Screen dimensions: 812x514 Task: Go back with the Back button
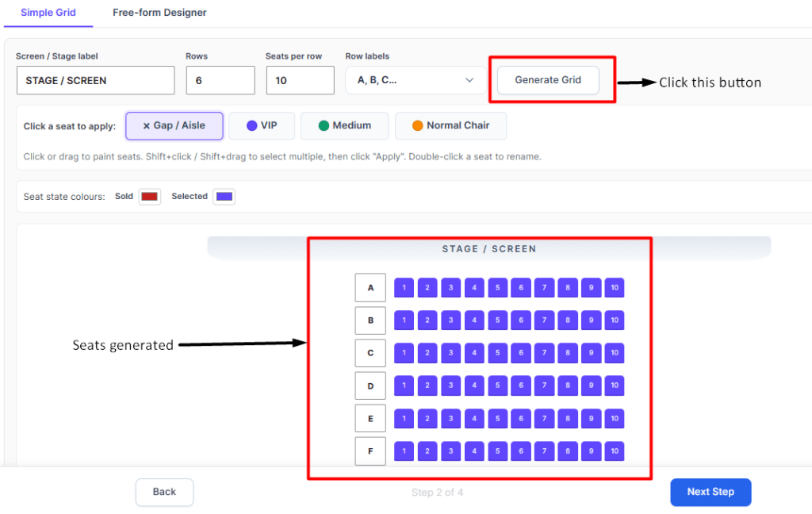point(165,493)
